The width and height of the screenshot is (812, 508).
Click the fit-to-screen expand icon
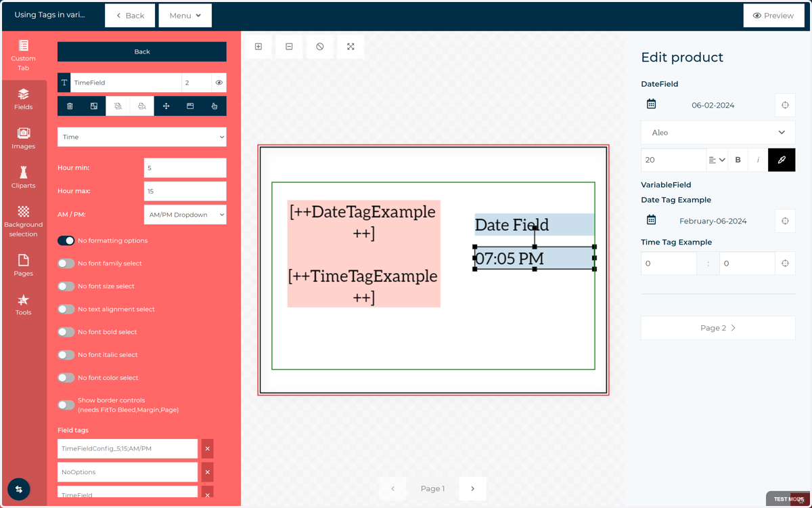coord(351,47)
